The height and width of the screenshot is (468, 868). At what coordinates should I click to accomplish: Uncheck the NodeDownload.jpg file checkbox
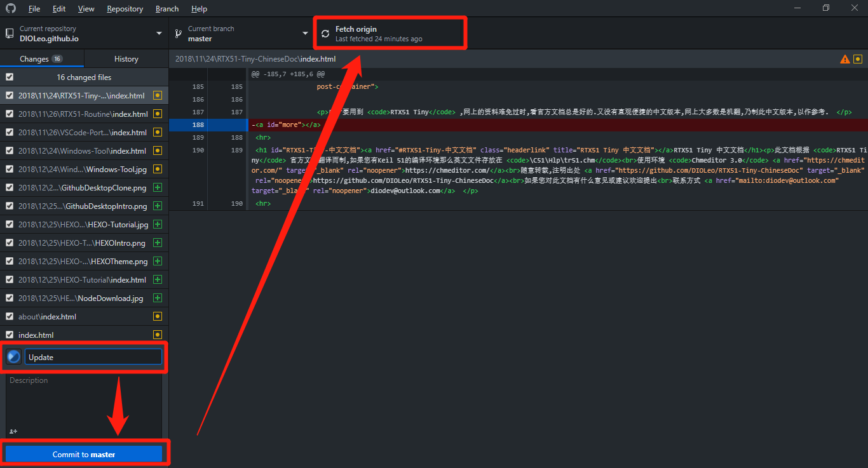10,298
